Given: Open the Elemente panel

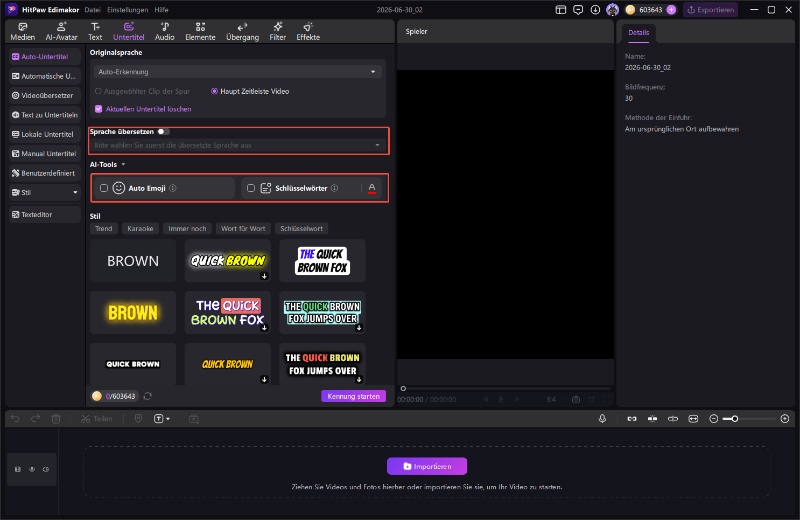Looking at the screenshot, I should click(200, 32).
